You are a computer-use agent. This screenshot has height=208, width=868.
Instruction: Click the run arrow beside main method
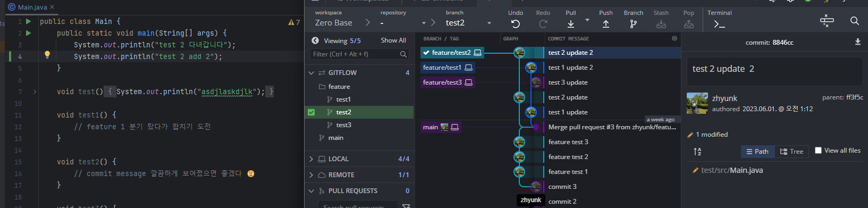[x=28, y=33]
